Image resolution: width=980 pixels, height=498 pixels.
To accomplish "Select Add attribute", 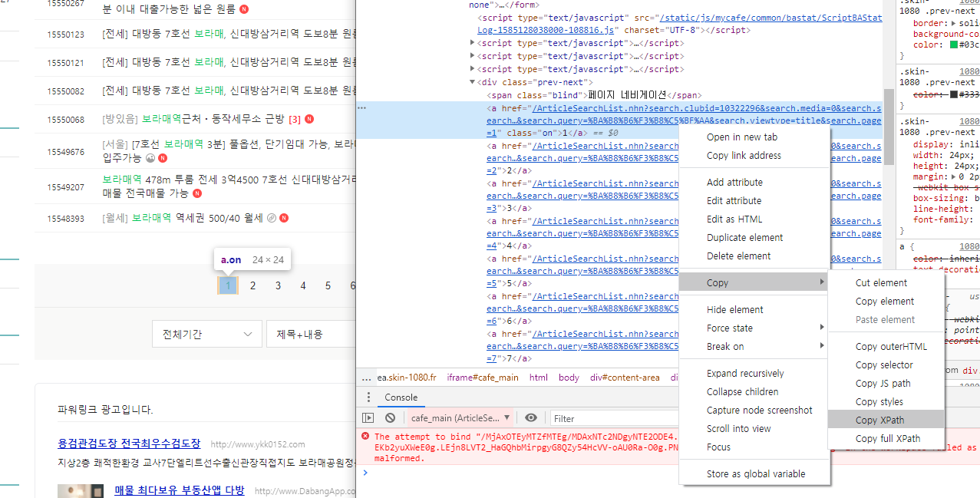I will click(x=754, y=182).
